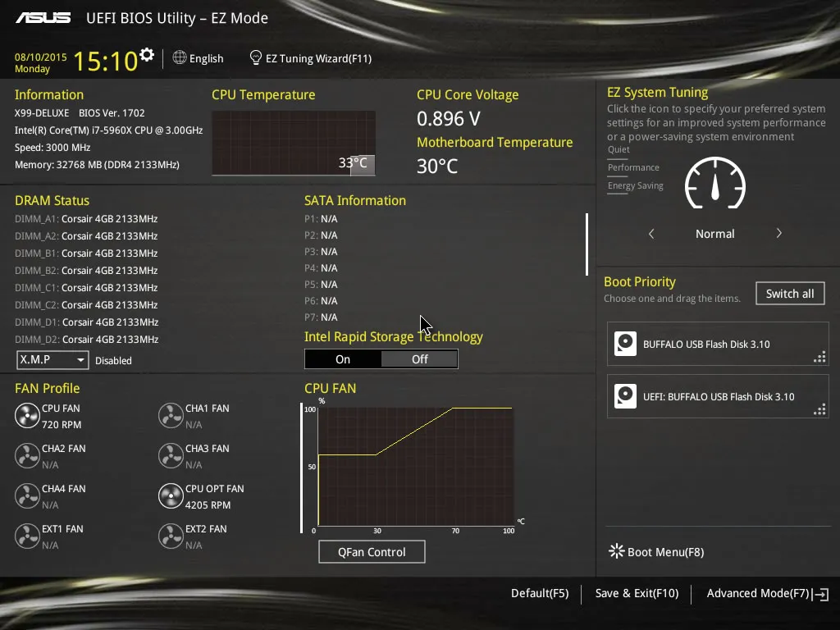Select the CPU OPT FAN fan icon
840x630 pixels.
[171, 496]
